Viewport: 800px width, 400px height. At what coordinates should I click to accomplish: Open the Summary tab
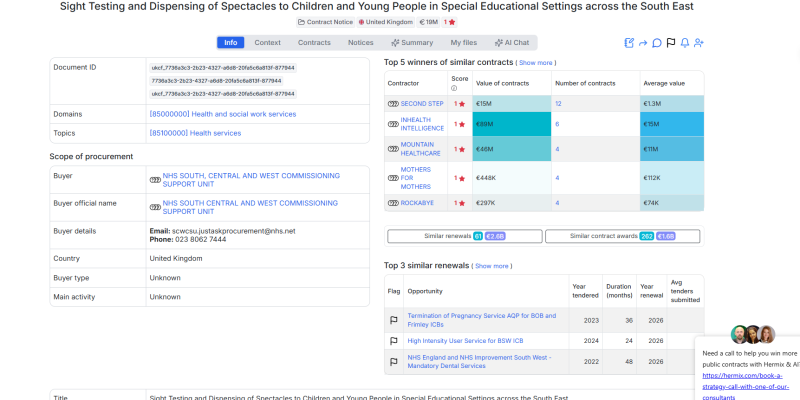[x=412, y=43]
